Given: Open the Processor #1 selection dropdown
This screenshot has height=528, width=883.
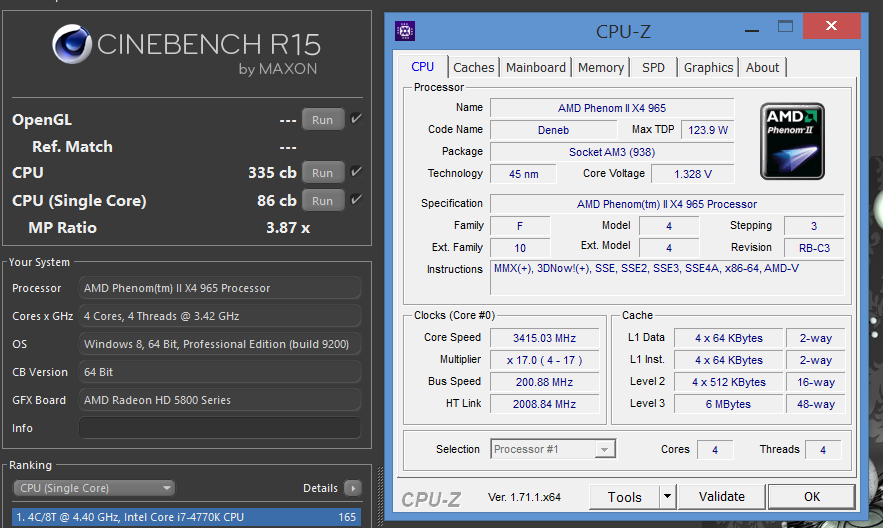Looking at the screenshot, I should pyautogui.click(x=553, y=449).
